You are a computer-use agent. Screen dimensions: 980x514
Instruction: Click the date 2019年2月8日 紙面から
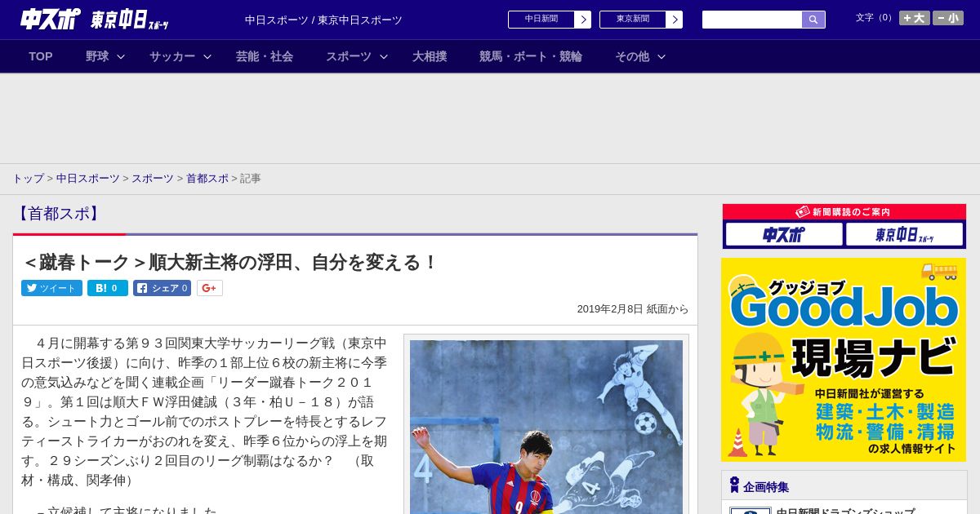633,309
